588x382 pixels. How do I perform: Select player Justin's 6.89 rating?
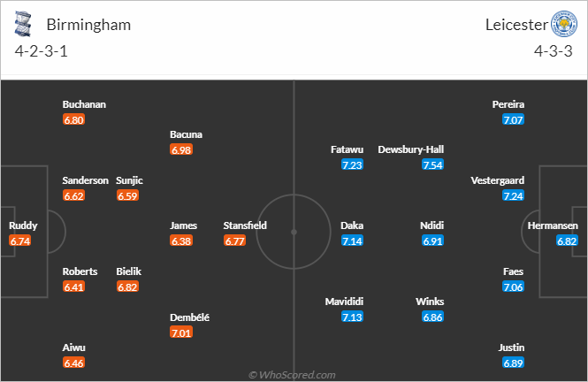[x=514, y=363]
